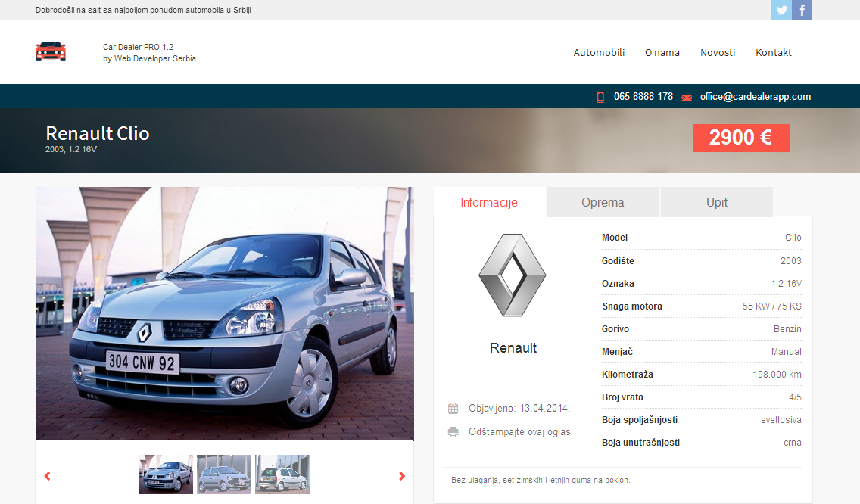
Task: Click the 2900 € price badge
Action: [741, 138]
